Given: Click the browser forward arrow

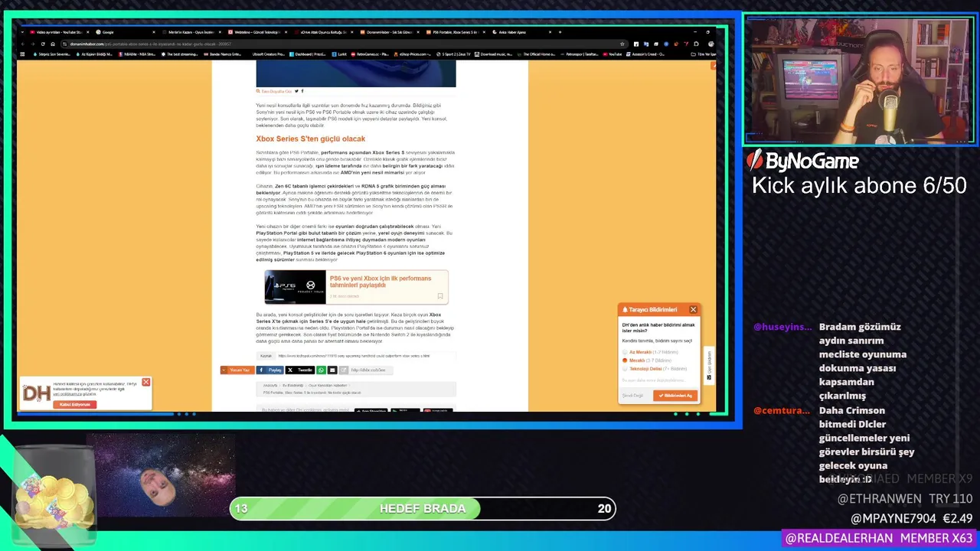Looking at the screenshot, I should (33, 44).
